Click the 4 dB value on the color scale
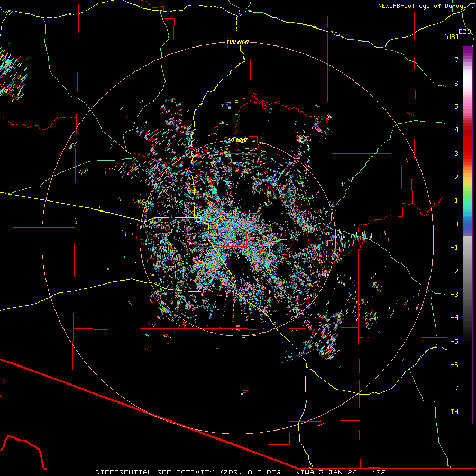 pos(456,130)
